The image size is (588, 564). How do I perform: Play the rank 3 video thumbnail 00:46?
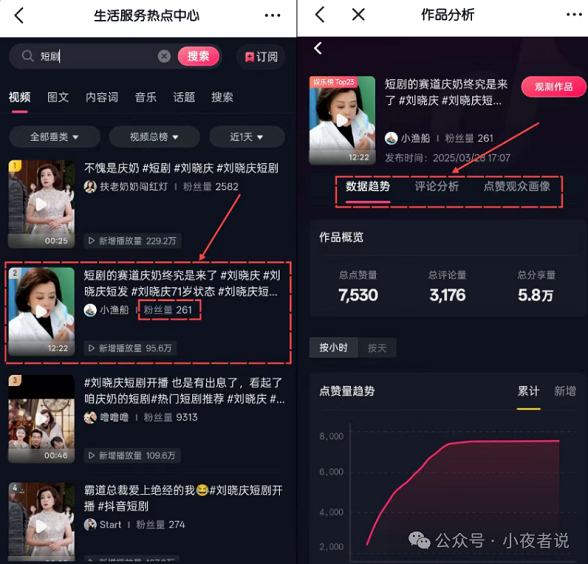point(41,419)
